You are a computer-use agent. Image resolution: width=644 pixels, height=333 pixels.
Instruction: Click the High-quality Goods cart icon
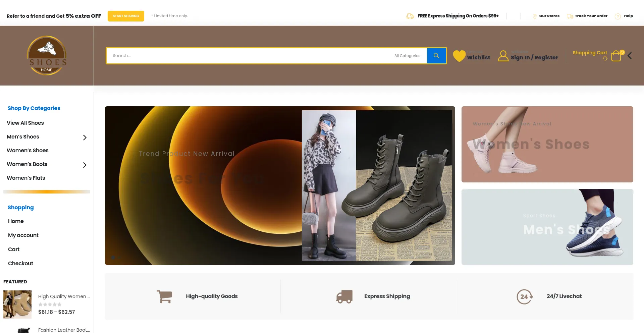(164, 296)
